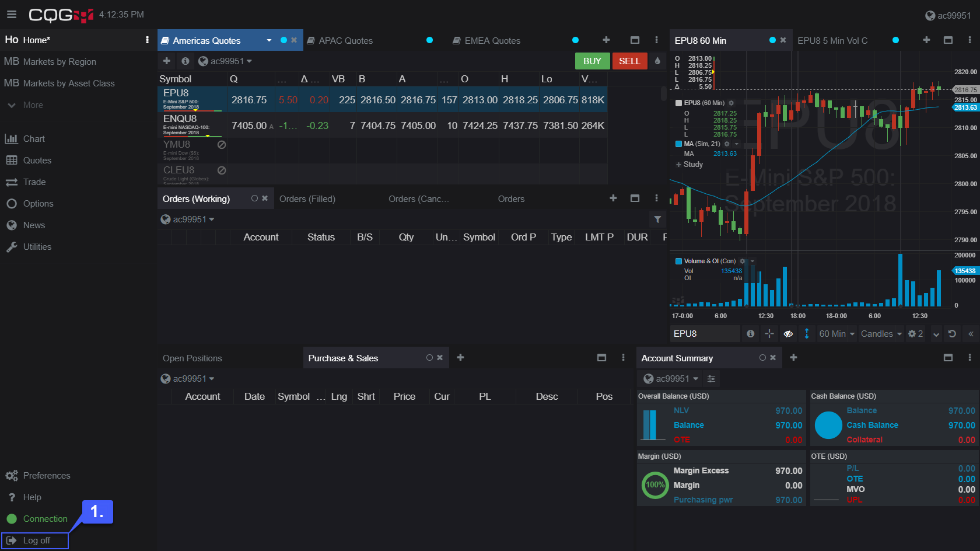Toggle link circle on Orders (Working) tab
This screenshot has height=551, width=980.
tap(254, 198)
